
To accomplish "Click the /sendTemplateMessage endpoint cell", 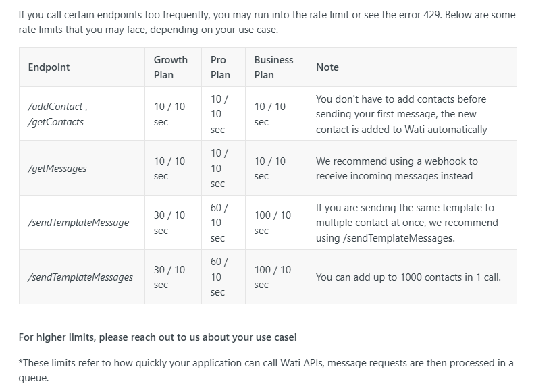I will pyautogui.click(x=82, y=223).
